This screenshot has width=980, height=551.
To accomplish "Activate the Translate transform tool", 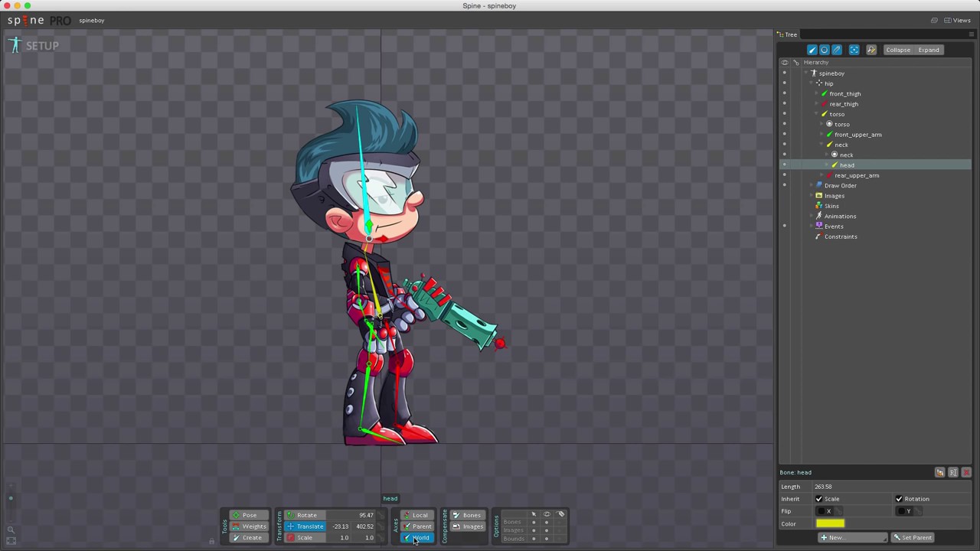I will point(305,527).
